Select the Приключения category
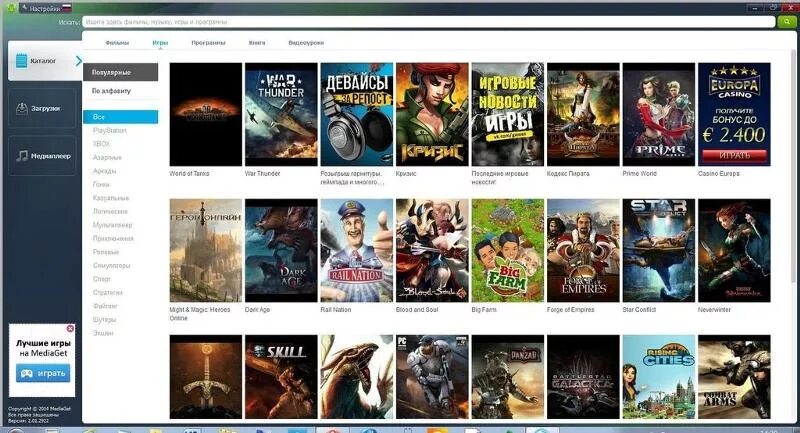The height and width of the screenshot is (433, 800). pyautogui.click(x=113, y=238)
